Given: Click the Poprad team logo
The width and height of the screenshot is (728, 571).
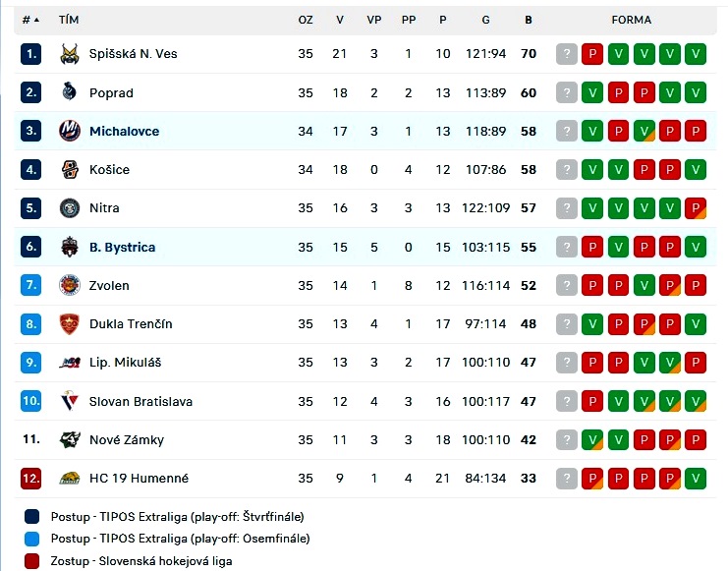Looking at the screenshot, I should click(70, 92).
